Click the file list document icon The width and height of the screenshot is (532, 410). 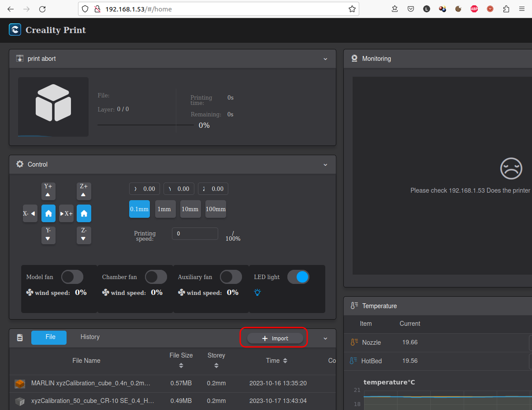20,338
